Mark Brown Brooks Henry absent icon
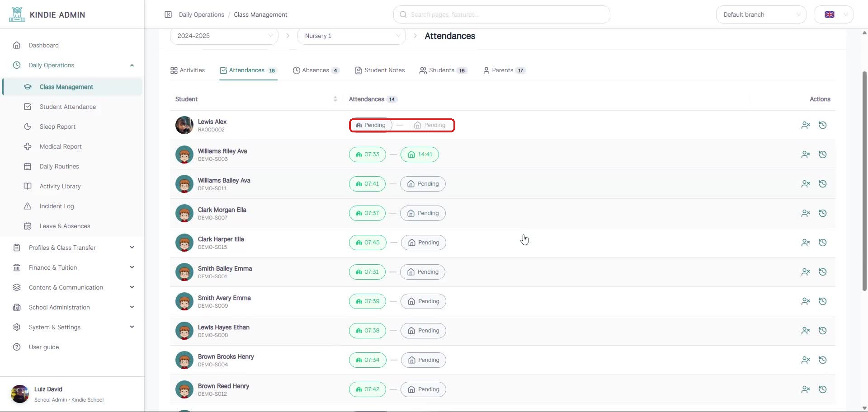868x412 pixels. click(805, 360)
